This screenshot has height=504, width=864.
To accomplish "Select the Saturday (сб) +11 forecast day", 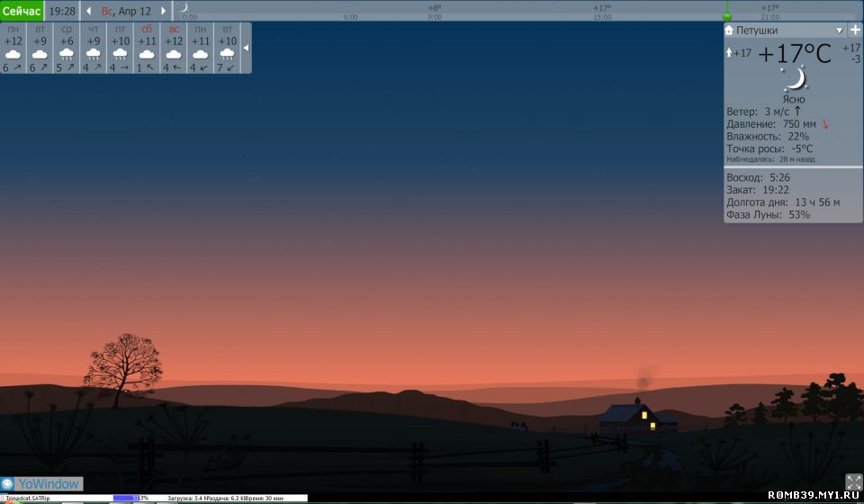I will [x=147, y=48].
